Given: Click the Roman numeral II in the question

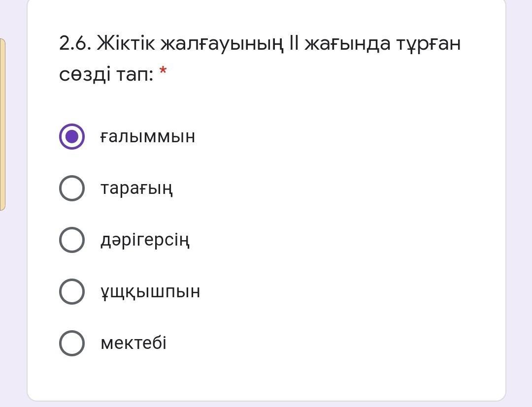Looking at the screenshot, I should pyautogui.click(x=294, y=44).
